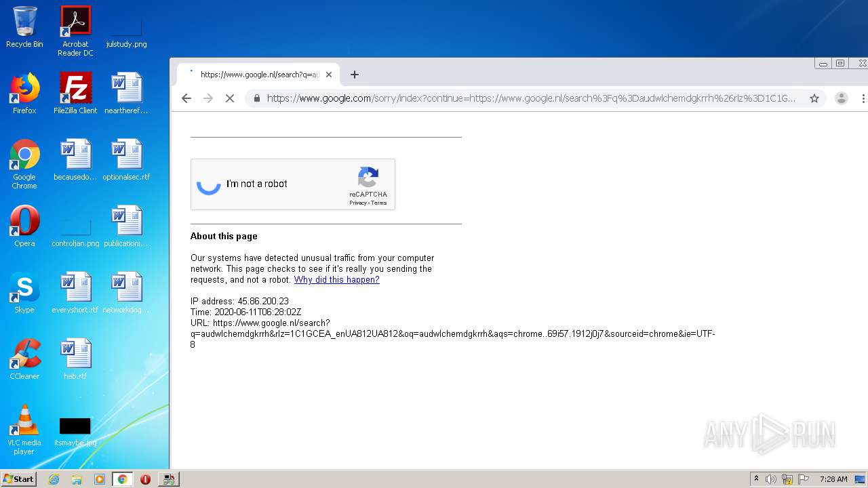
Task: Open the Chrome profile avatar menu
Action: click(x=842, y=98)
